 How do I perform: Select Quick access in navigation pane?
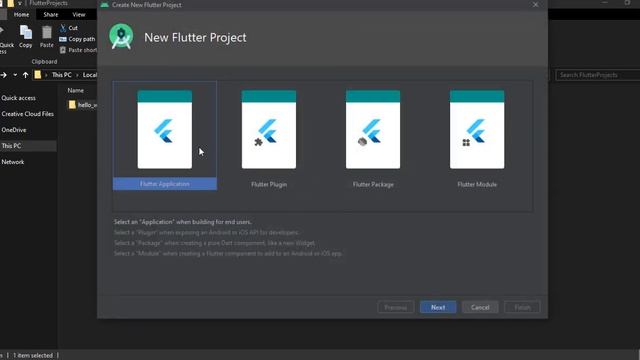point(18,98)
